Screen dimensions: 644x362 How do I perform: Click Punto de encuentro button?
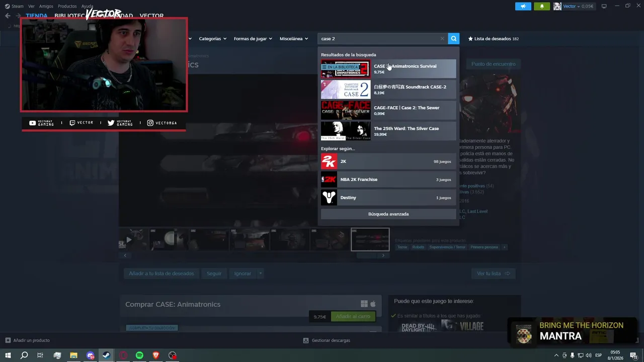pyautogui.click(x=494, y=64)
